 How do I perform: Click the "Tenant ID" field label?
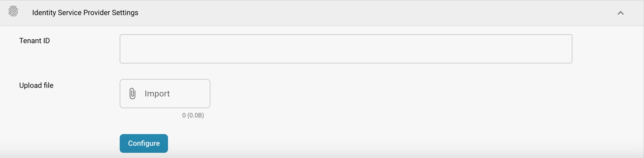(x=34, y=41)
